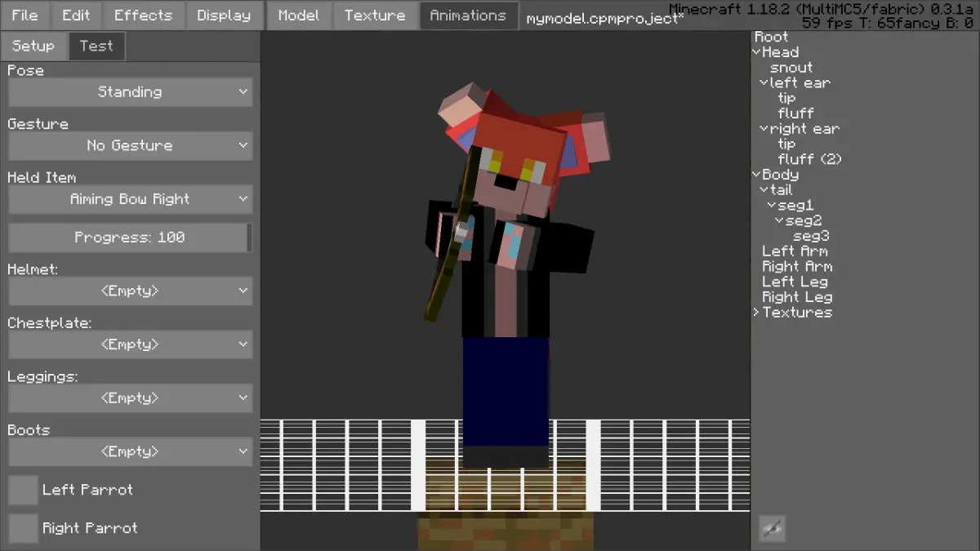Screen dimensions: 980x551
Task: Collapse the right ear tree node
Action: (764, 129)
